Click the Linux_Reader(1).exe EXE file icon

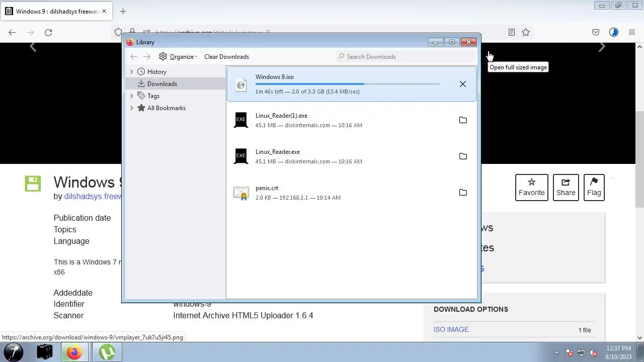pos(241,120)
